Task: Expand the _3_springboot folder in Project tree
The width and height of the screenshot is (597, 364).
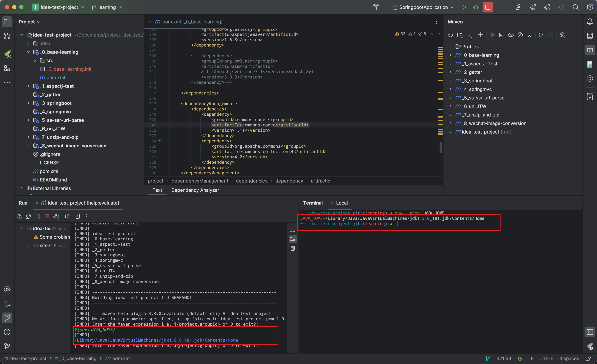Action: [28, 103]
